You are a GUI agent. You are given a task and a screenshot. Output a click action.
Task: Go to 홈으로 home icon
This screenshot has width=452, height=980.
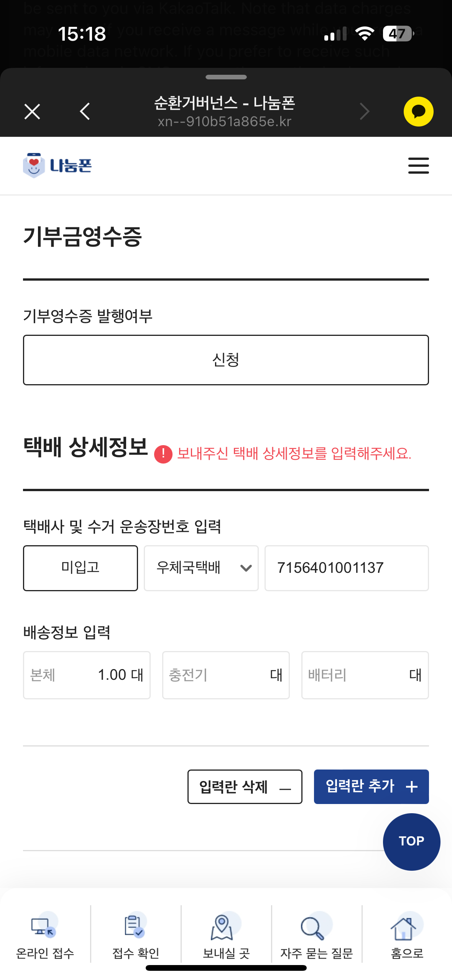(x=407, y=935)
